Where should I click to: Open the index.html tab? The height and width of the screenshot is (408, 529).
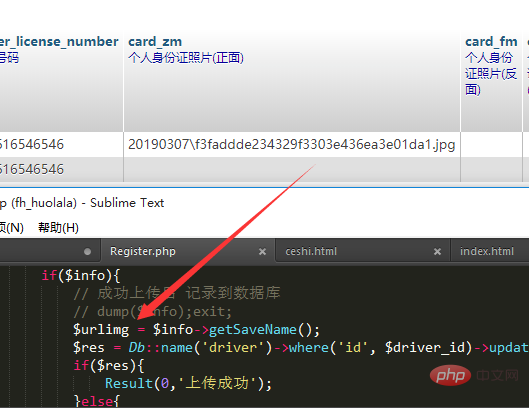click(x=487, y=251)
